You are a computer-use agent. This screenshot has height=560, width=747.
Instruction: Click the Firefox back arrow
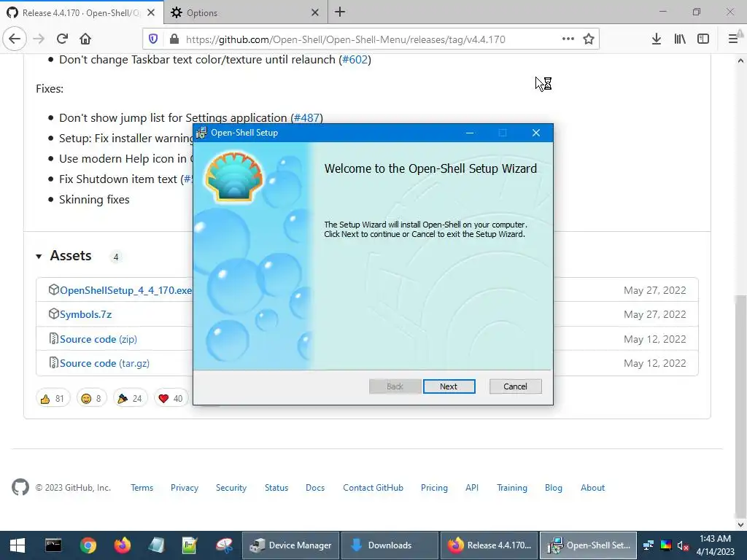pos(15,39)
